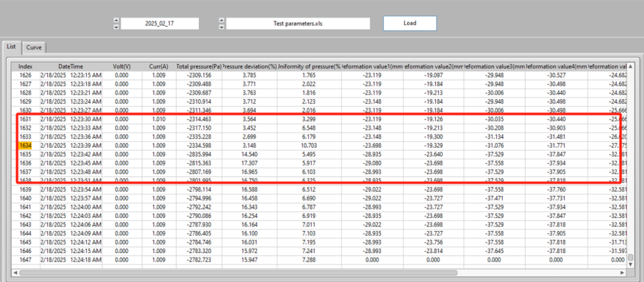
Task: Click the DateTime column header
Action: pyautogui.click(x=71, y=66)
